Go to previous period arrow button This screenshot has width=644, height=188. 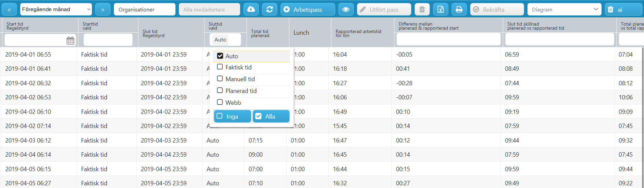(9, 9)
